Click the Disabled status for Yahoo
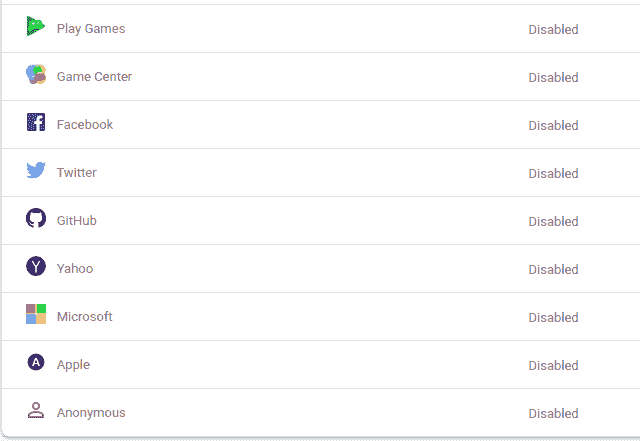This screenshot has height=441, width=640. click(x=553, y=269)
